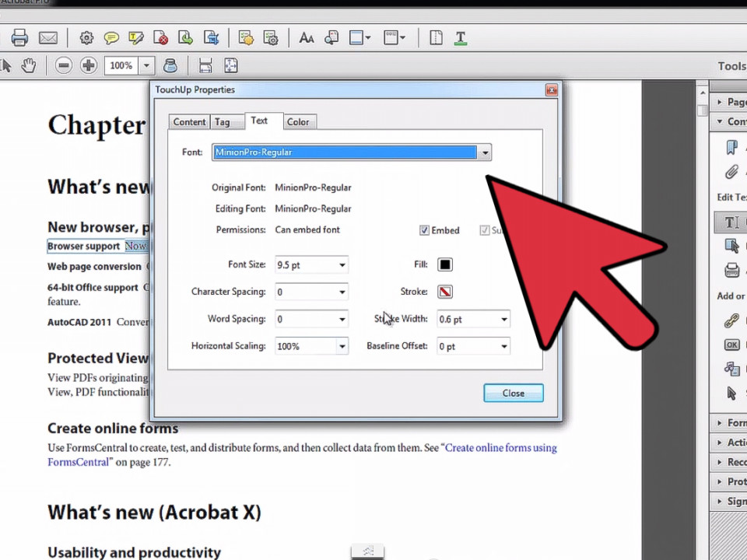Add a sticky note comment
Screen dimensions: 747x560
click(111, 37)
